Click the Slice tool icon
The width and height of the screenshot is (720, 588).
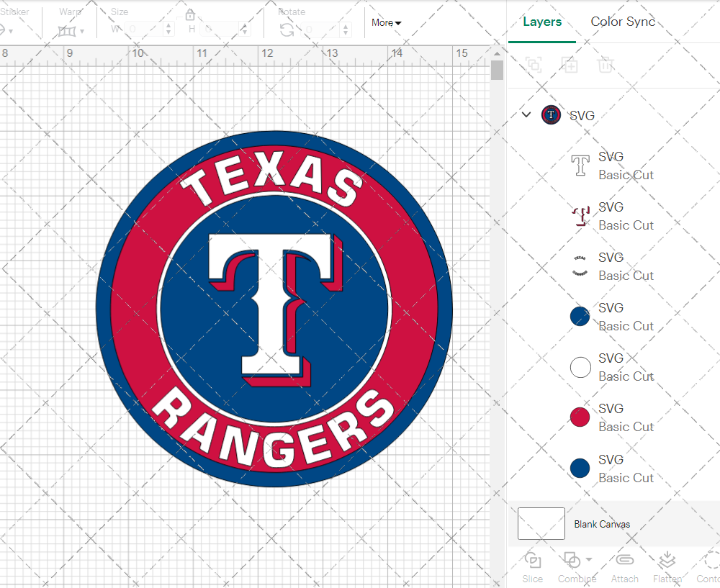coord(533,561)
